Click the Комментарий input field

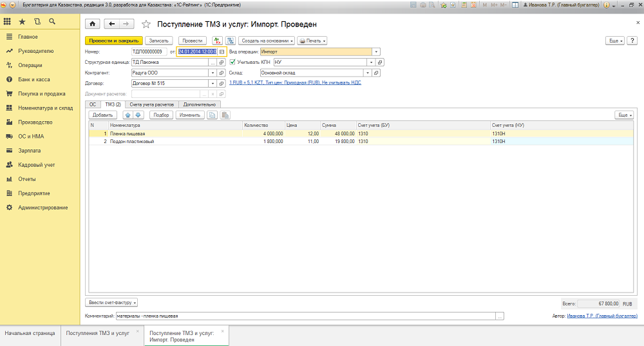(306, 316)
